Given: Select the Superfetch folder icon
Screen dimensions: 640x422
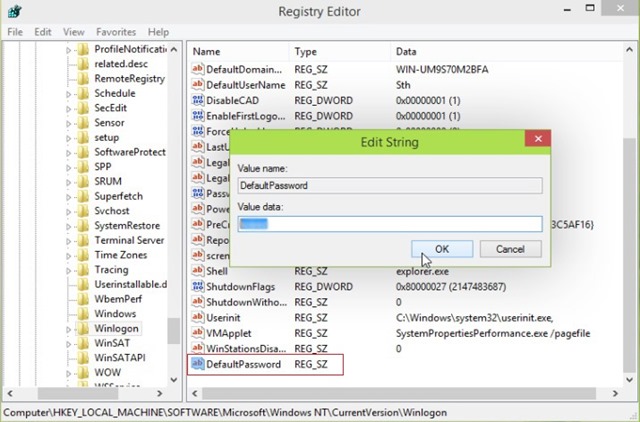Looking at the screenshot, I should [x=83, y=196].
